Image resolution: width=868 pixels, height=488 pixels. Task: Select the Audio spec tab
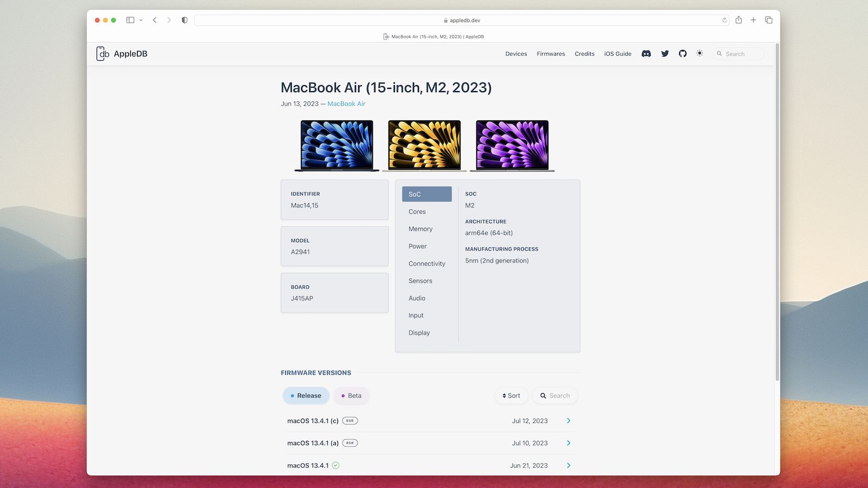pos(427,298)
